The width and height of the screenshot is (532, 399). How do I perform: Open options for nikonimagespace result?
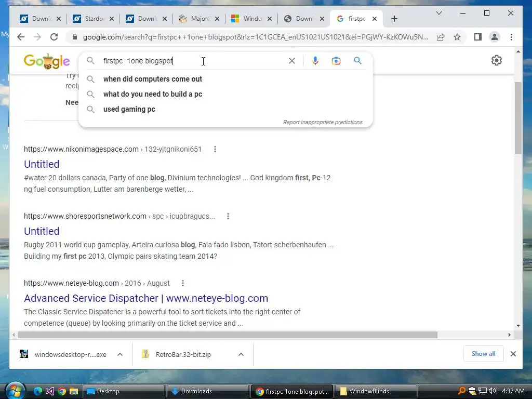click(215, 149)
